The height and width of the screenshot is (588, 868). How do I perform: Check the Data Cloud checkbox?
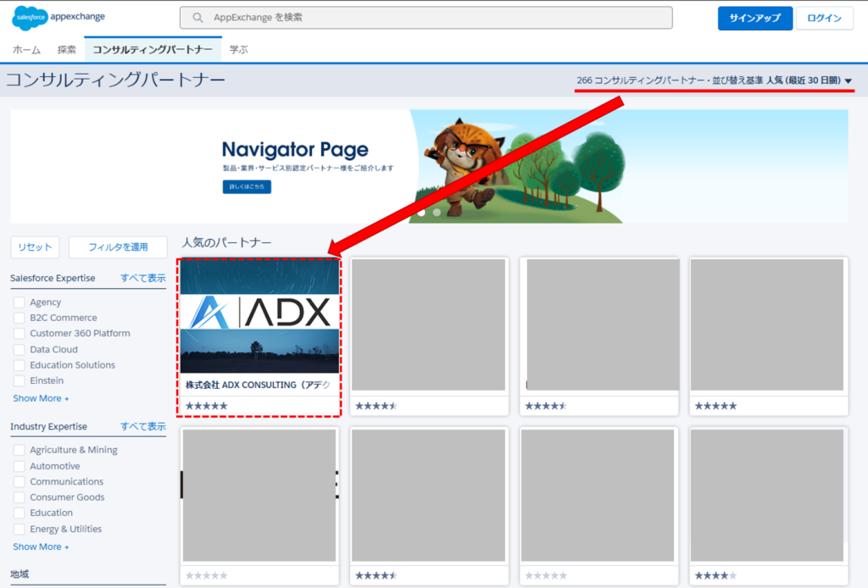pyautogui.click(x=19, y=350)
